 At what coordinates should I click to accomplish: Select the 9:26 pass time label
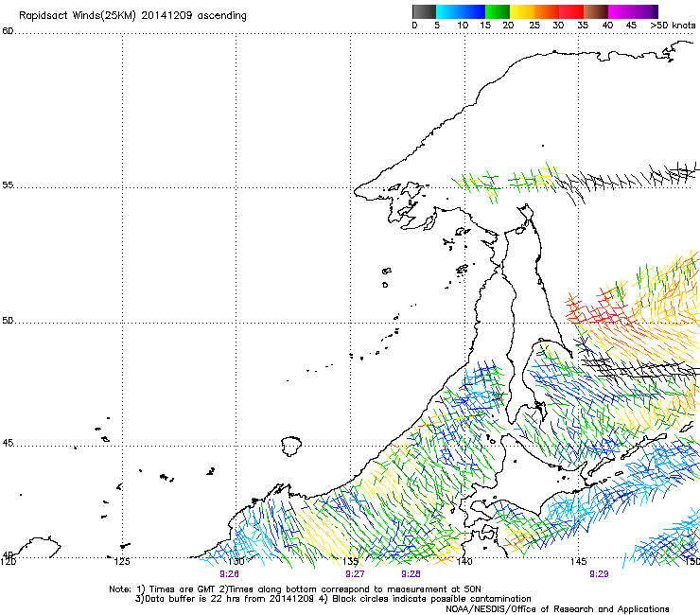[x=229, y=574]
